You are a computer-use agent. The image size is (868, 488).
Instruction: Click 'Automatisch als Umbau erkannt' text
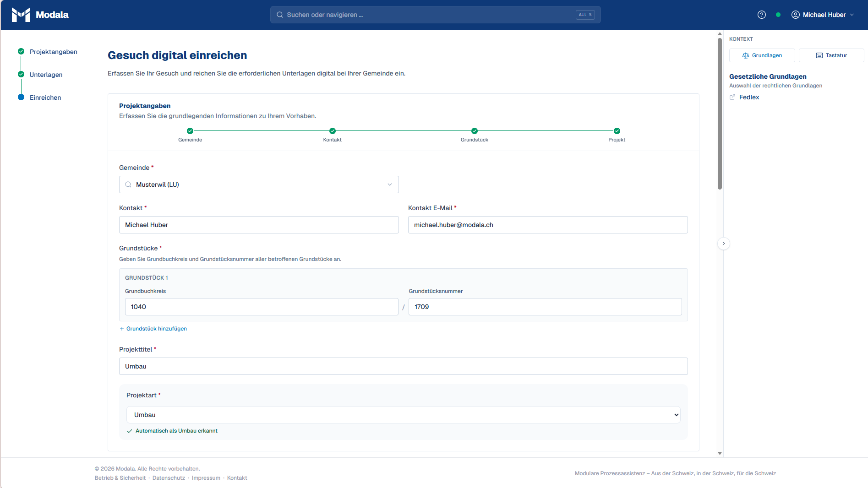click(x=176, y=431)
